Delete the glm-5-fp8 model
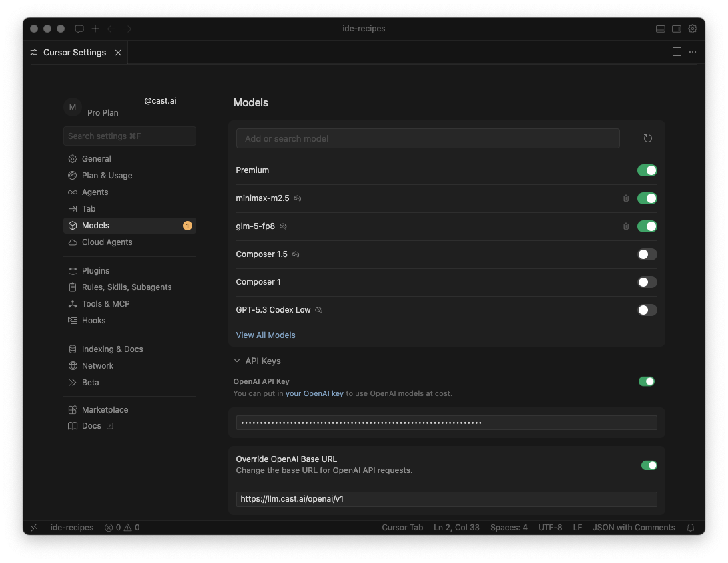 [626, 226]
